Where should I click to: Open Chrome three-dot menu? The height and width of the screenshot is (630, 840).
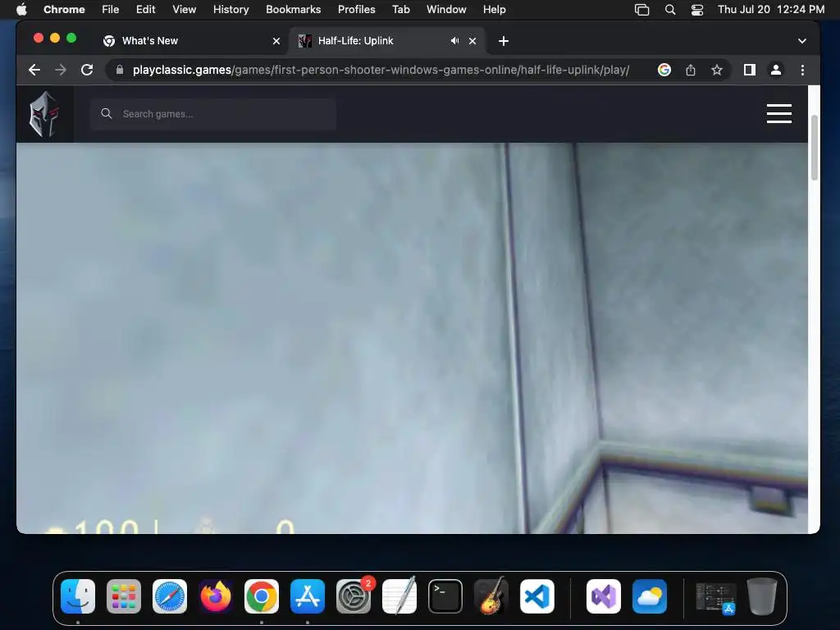(802, 70)
